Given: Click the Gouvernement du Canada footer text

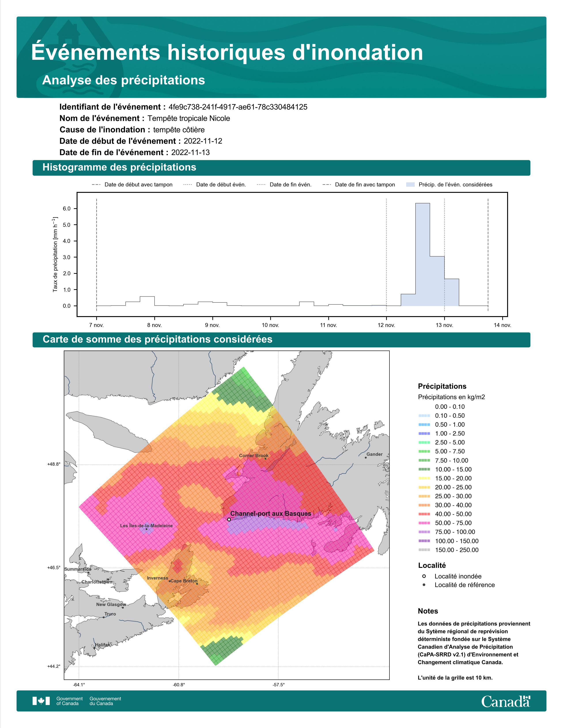Looking at the screenshot, I should (105, 701).
